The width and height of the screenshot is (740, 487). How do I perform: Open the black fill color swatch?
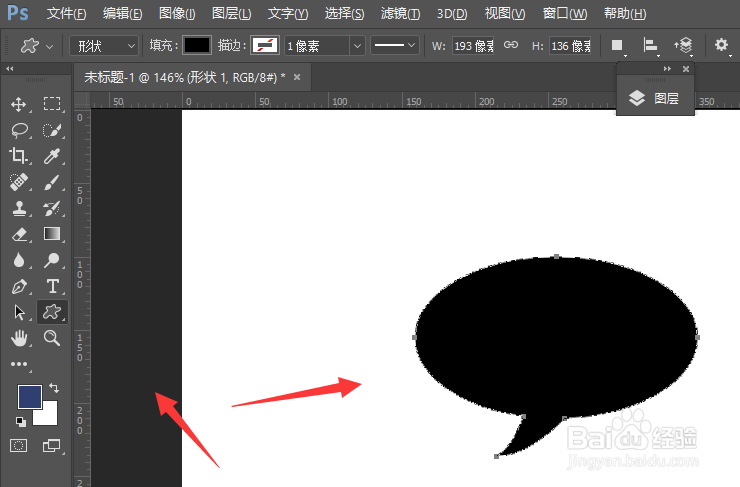point(196,45)
